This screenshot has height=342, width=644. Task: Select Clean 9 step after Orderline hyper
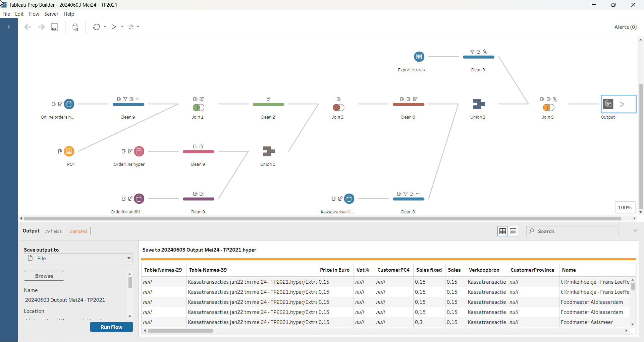[199, 152]
